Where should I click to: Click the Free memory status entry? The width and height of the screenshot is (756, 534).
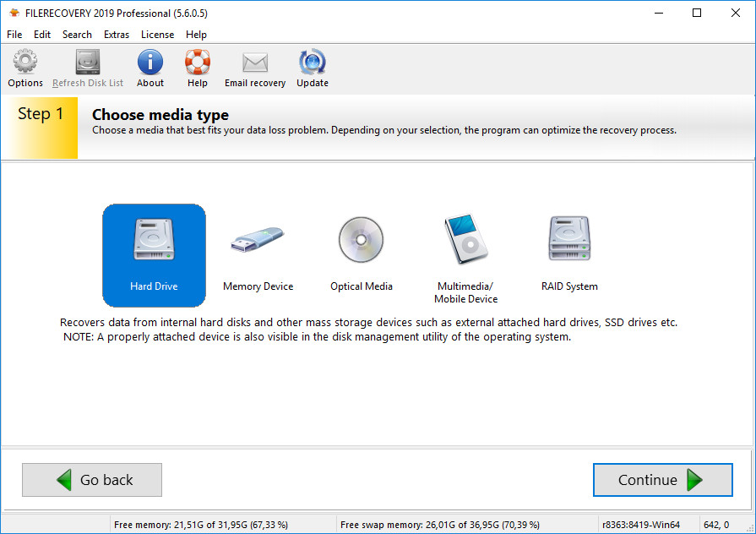[200, 525]
